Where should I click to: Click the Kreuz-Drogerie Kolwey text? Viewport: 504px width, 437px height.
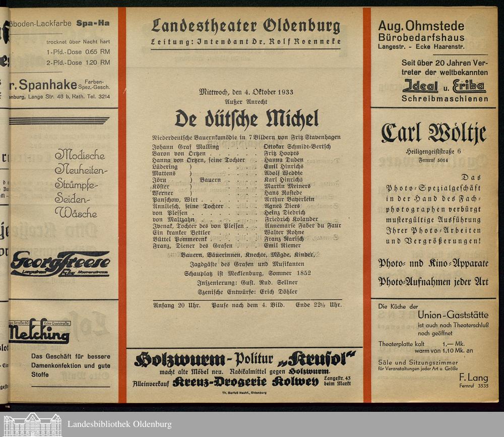(245, 382)
